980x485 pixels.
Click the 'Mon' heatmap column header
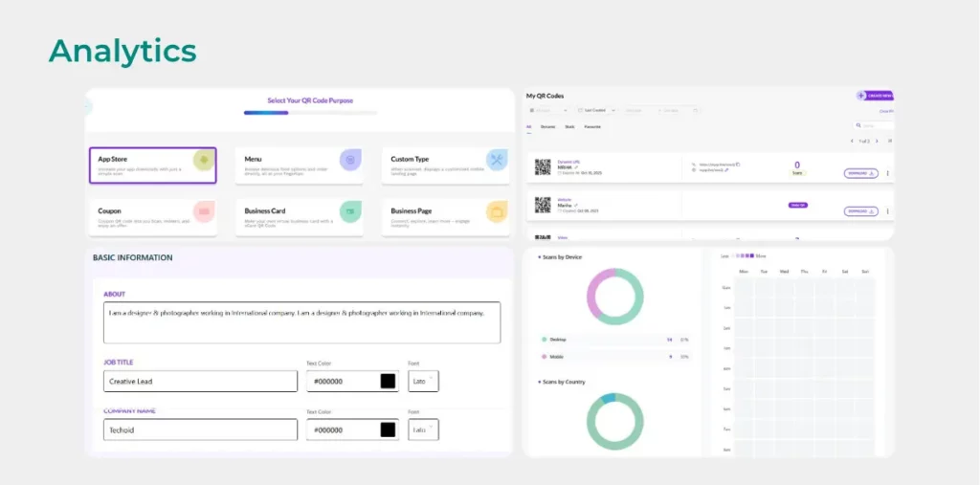click(744, 272)
